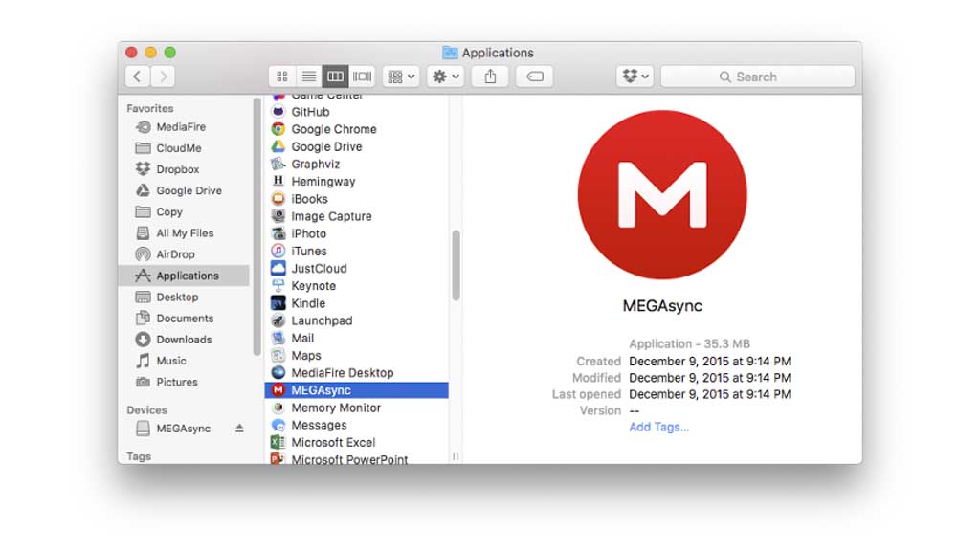Open Downloads folder in the sidebar
The width and height of the screenshot is (980, 551).
[184, 340]
